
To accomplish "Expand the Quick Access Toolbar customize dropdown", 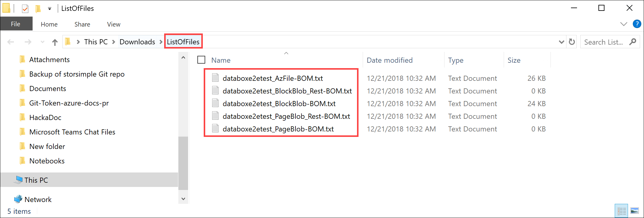I will click(49, 9).
